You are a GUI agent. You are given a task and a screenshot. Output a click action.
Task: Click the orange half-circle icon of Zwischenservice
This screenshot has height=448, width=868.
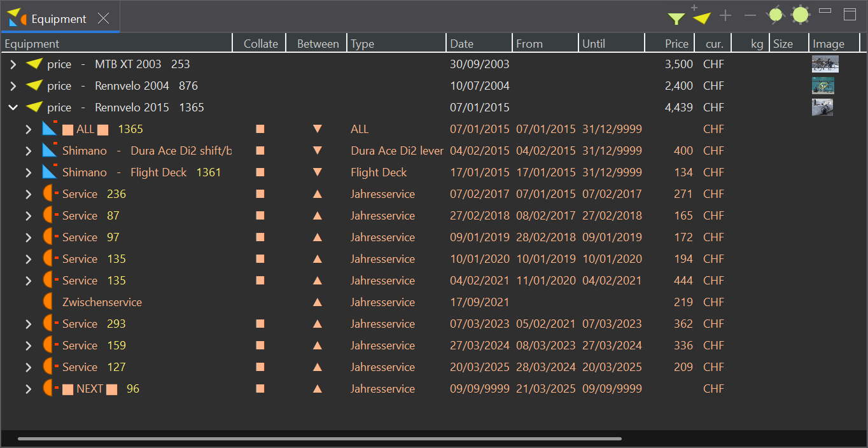tap(48, 302)
